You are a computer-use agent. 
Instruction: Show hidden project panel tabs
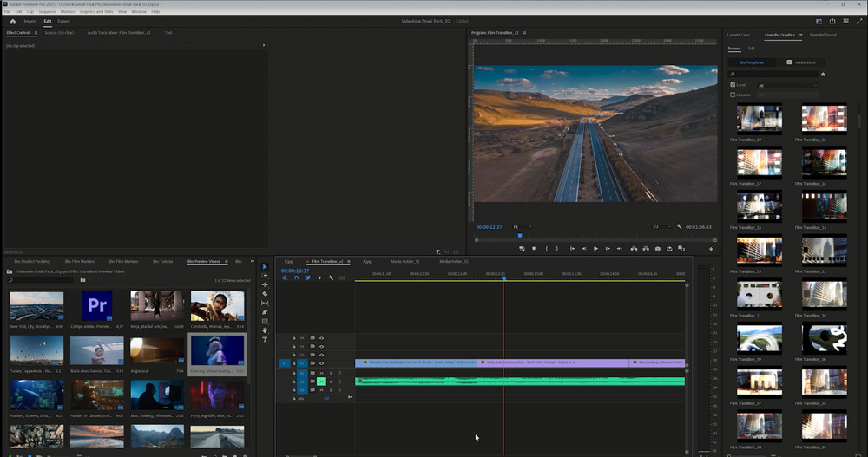coord(253,261)
